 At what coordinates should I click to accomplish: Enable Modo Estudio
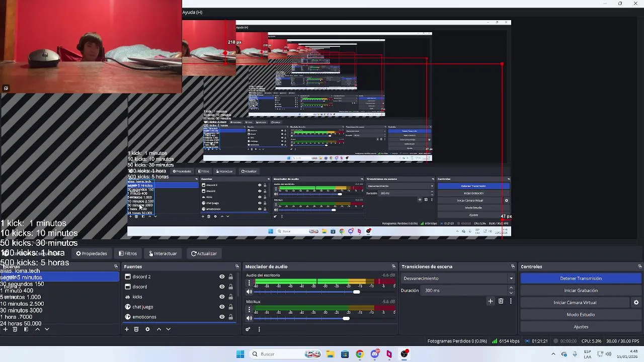(x=581, y=315)
